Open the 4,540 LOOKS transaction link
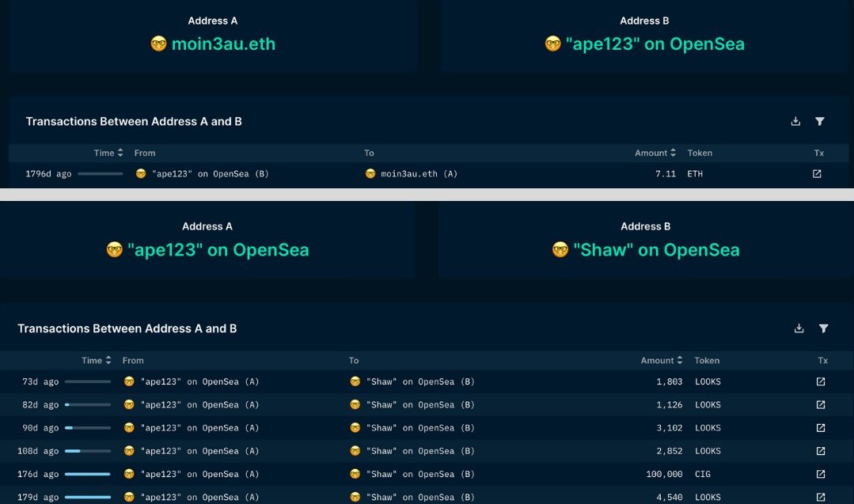 (821, 497)
